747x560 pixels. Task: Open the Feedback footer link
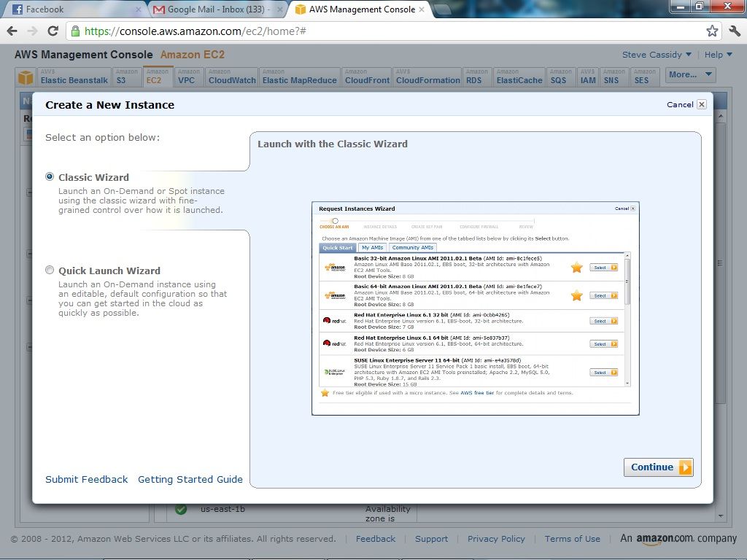[x=376, y=539]
